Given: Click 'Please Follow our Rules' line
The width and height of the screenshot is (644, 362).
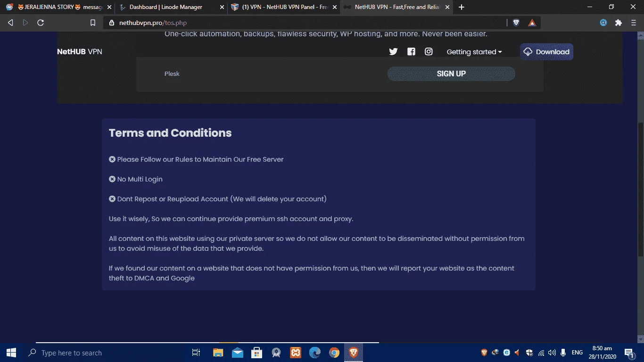Looking at the screenshot, I should (x=200, y=159).
